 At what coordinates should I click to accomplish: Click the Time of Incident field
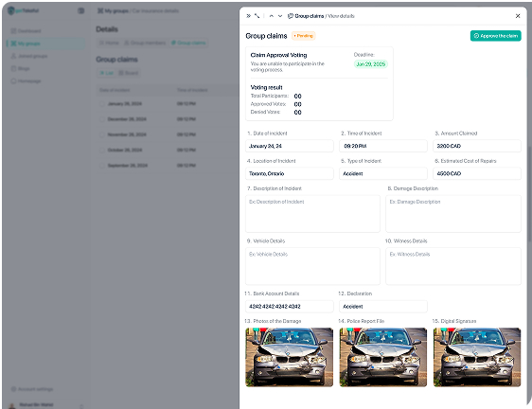(x=383, y=146)
